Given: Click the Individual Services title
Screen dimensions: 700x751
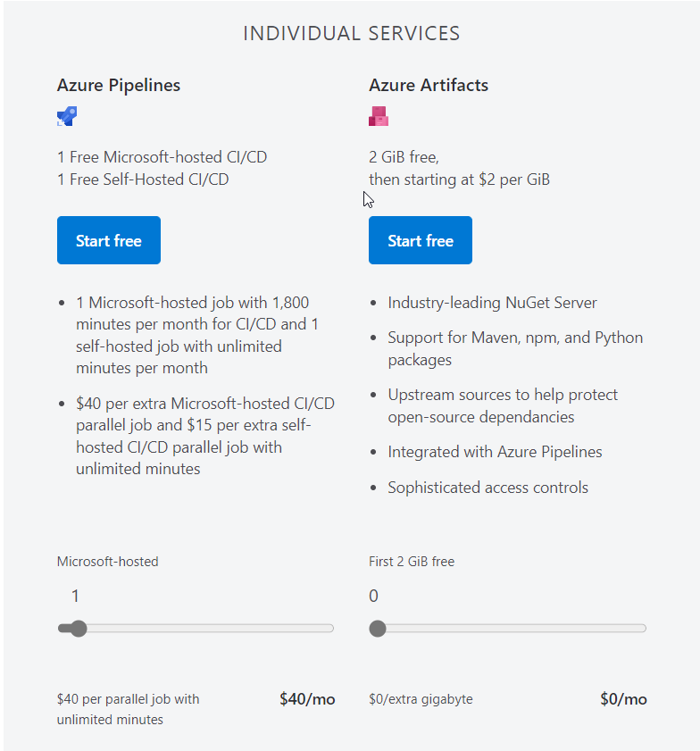Looking at the screenshot, I should click(352, 34).
